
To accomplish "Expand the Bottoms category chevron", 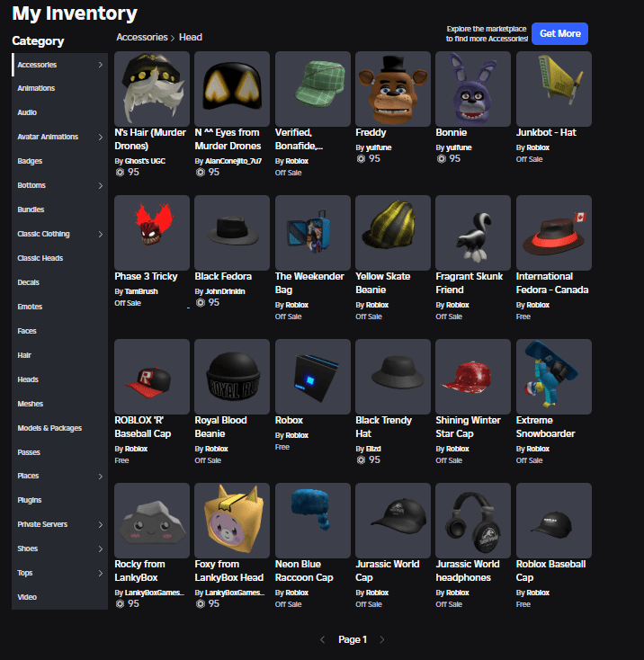I will point(100,185).
